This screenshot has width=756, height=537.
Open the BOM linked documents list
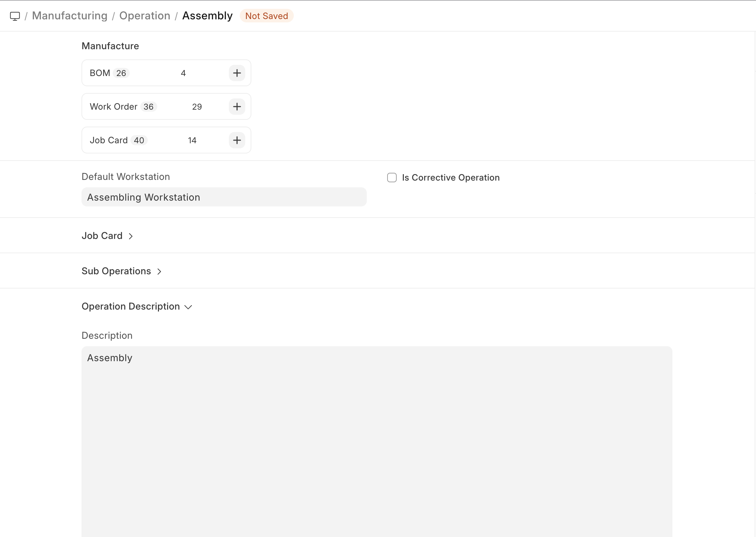(x=100, y=73)
